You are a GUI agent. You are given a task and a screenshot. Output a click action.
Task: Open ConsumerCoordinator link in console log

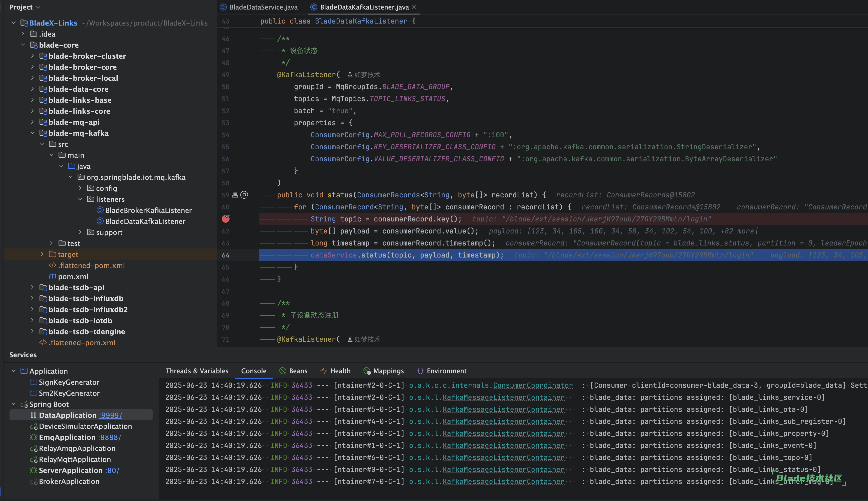[x=533, y=385]
